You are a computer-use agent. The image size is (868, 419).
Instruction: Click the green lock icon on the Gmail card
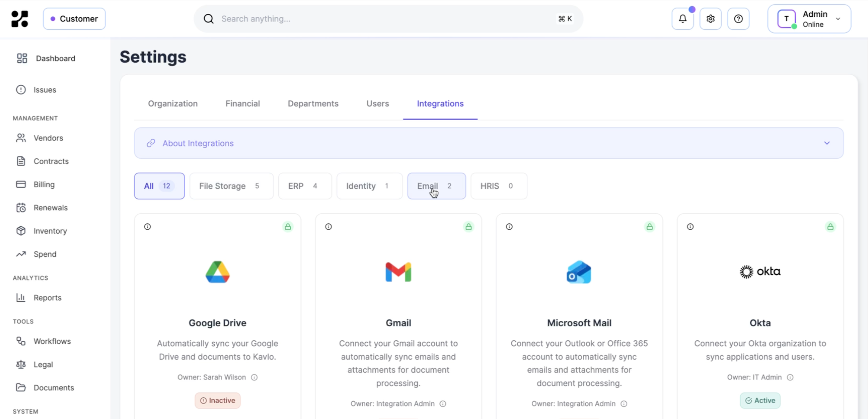468,227
